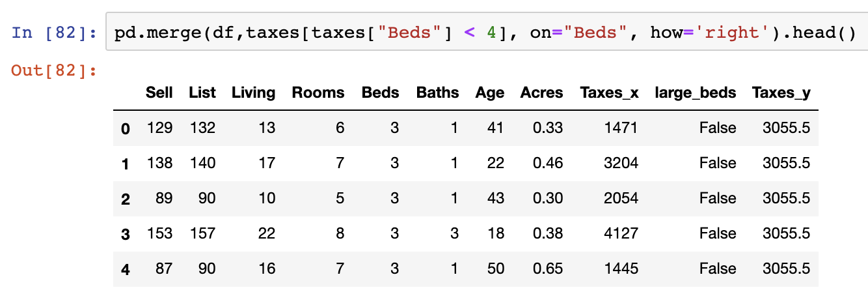Click the Age column header

[x=490, y=93]
